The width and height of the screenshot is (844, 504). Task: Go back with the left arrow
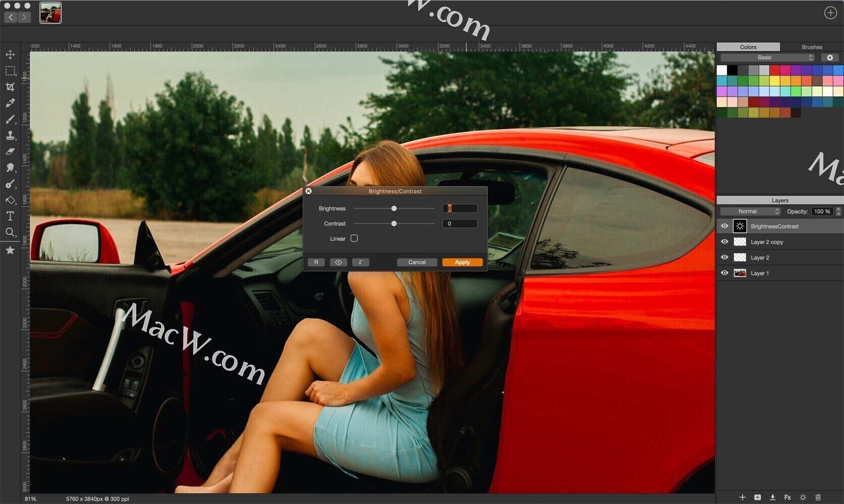[x=11, y=17]
